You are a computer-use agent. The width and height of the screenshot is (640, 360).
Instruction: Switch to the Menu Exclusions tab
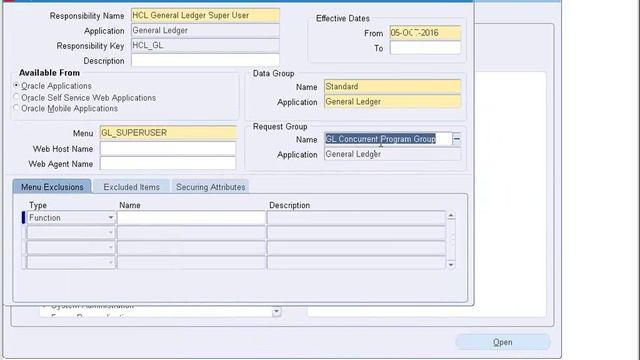click(x=52, y=187)
